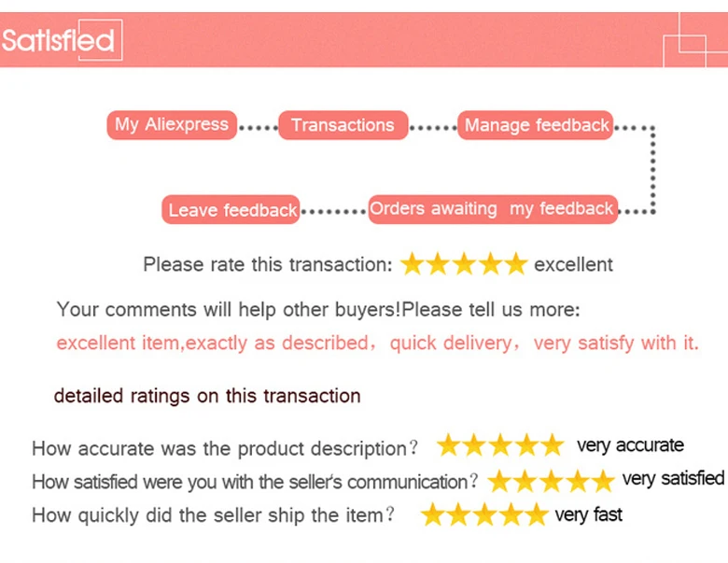
Task: Click the 'very accurate' label
Action: click(630, 445)
